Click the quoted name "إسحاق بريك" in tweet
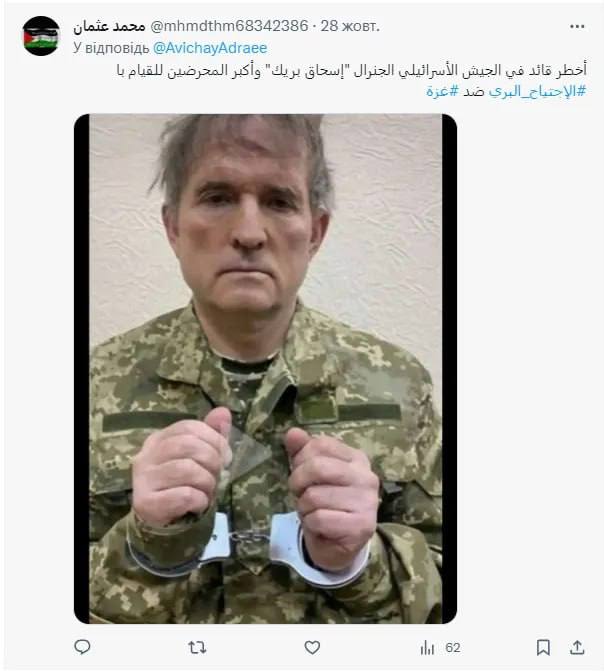This screenshot has width=604, height=671. coord(306,71)
